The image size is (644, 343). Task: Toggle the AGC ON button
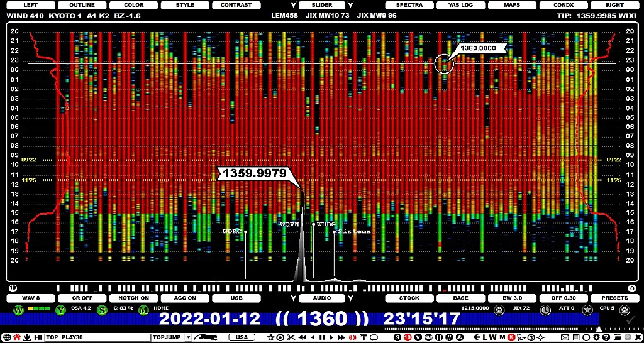[x=186, y=298]
